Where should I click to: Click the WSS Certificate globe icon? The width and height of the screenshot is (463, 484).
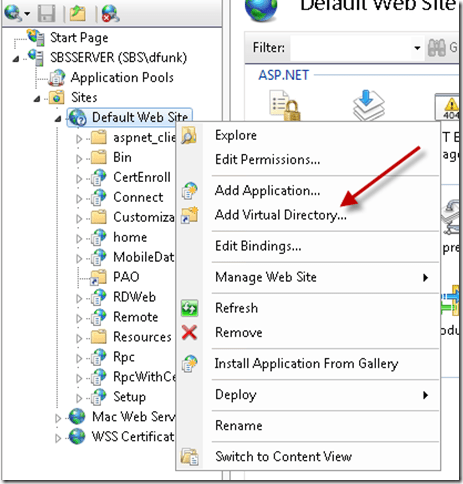77,436
